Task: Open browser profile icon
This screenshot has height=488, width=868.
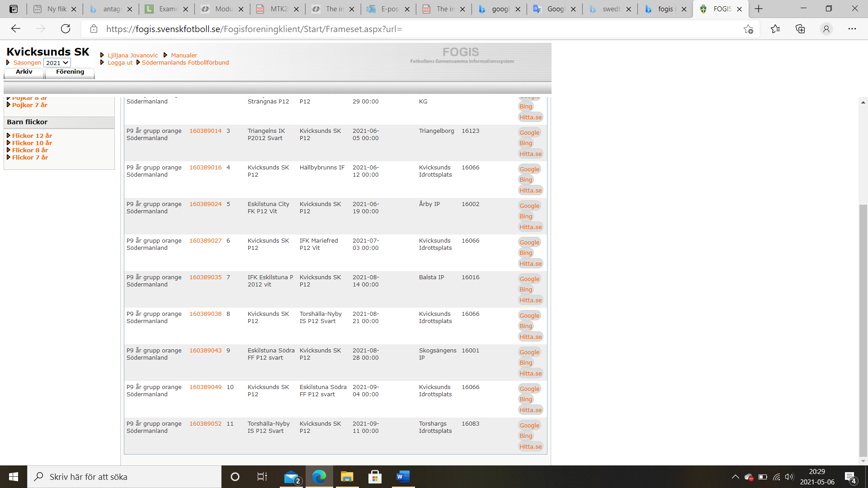Action: point(826,29)
